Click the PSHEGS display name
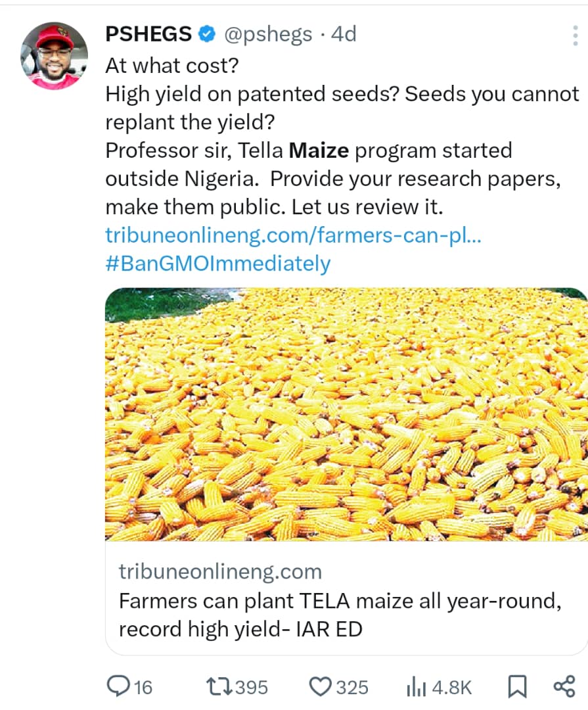The width and height of the screenshot is (588, 710). point(149,34)
